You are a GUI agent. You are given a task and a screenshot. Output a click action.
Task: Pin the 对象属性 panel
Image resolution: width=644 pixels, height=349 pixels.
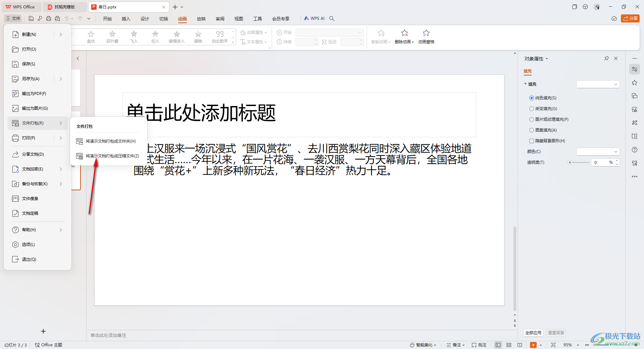pyautogui.click(x=606, y=58)
